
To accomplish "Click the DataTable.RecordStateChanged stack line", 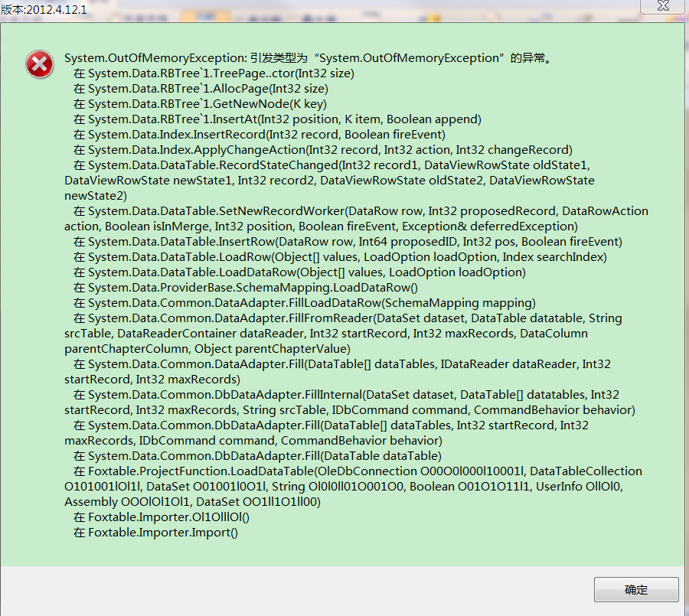I will pos(329,181).
